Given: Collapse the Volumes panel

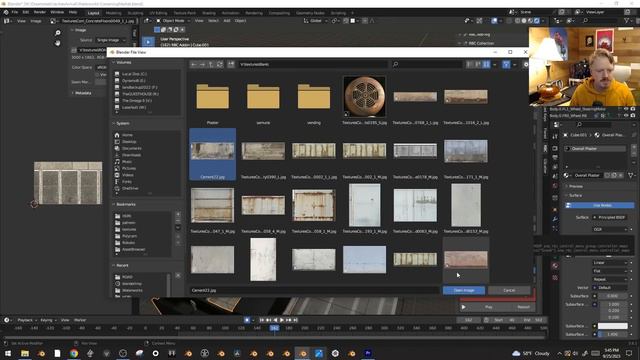Looking at the screenshot, I should (x=122, y=62).
